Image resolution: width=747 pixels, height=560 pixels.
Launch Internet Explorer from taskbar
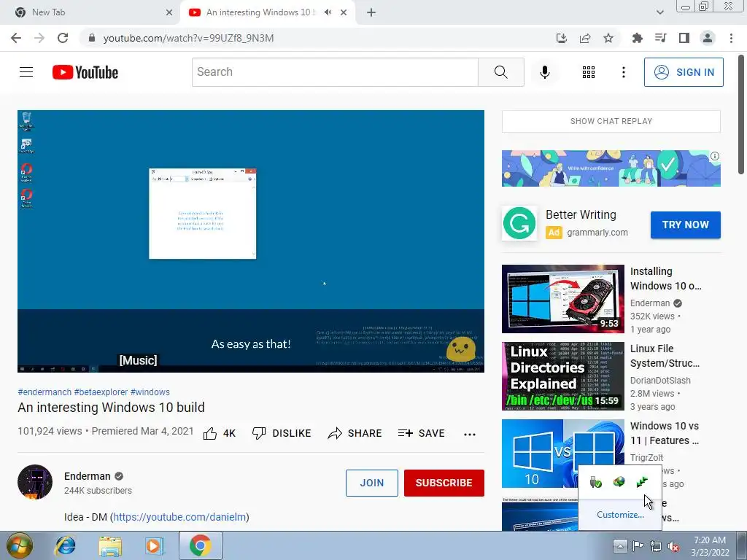point(65,545)
